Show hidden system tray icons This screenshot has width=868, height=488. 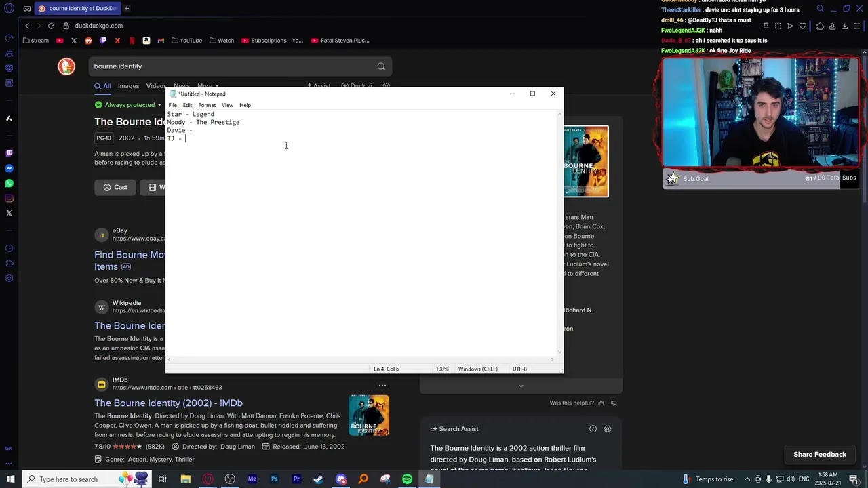[x=747, y=479]
